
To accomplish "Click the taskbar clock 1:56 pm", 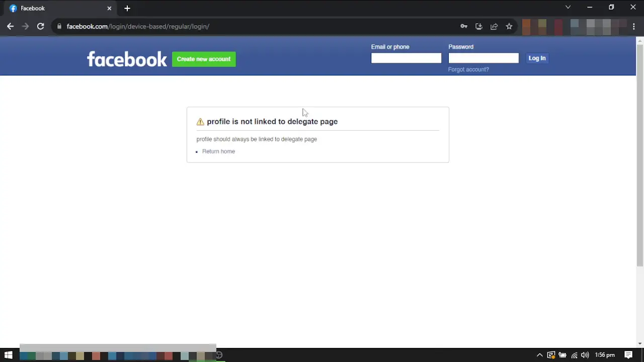I will (x=605, y=355).
